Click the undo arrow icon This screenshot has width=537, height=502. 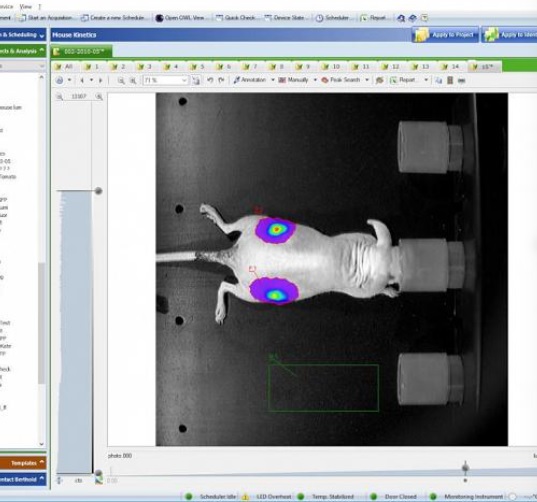coord(210,80)
